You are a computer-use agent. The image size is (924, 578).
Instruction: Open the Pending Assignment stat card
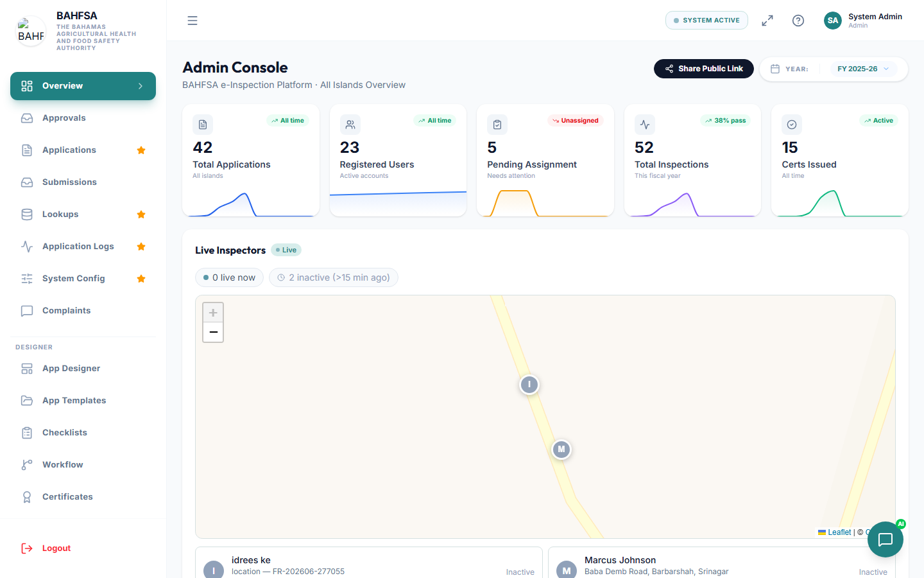tap(545, 161)
